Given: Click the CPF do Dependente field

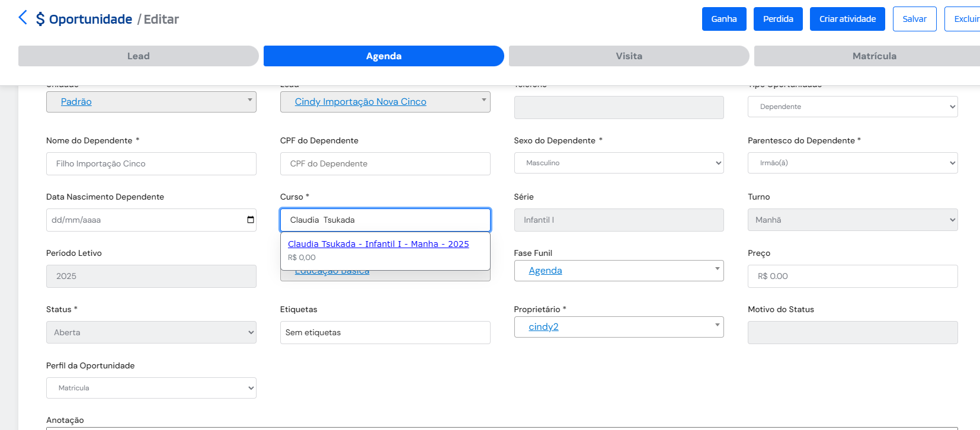Looking at the screenshot, I should 385,163.
